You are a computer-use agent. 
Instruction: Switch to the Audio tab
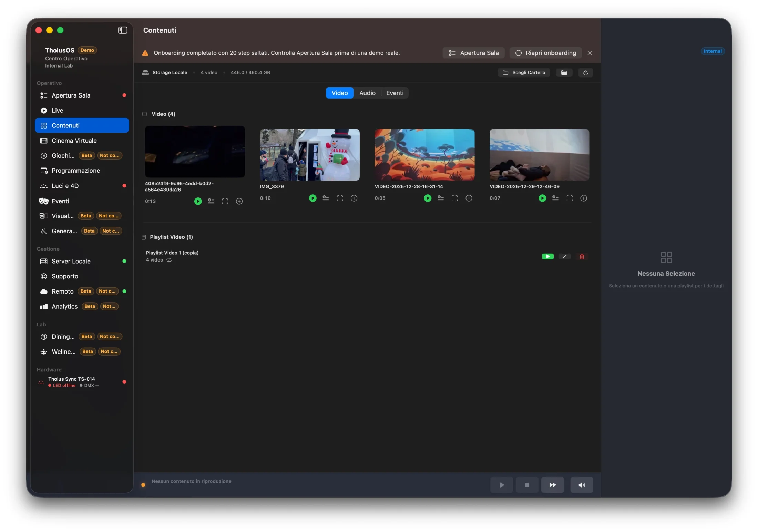[x=367, y=93]
